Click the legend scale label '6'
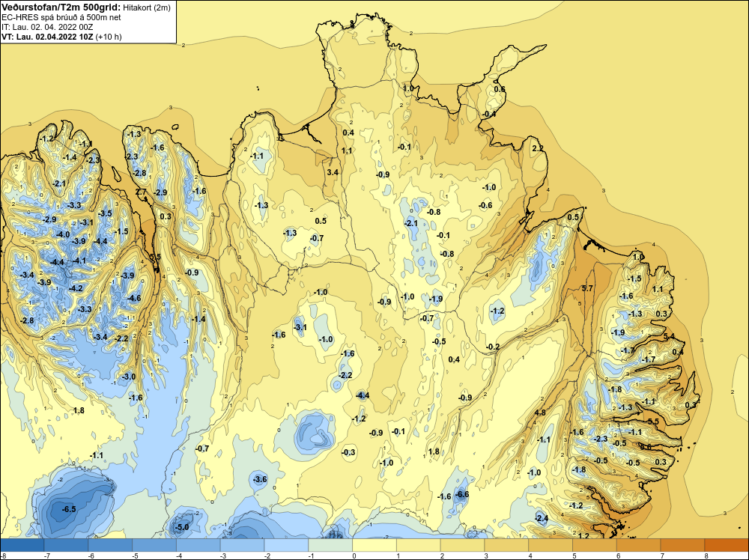This screenshot has height=560, width=749. [x=618, y=556]
